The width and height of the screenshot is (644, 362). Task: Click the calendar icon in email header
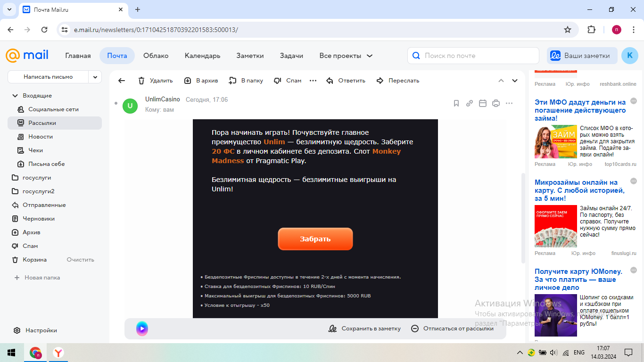tap(483, 103)
